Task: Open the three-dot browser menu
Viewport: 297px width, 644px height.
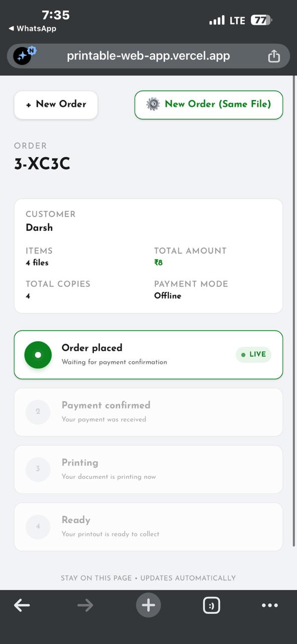Action: tap(270, 605)
